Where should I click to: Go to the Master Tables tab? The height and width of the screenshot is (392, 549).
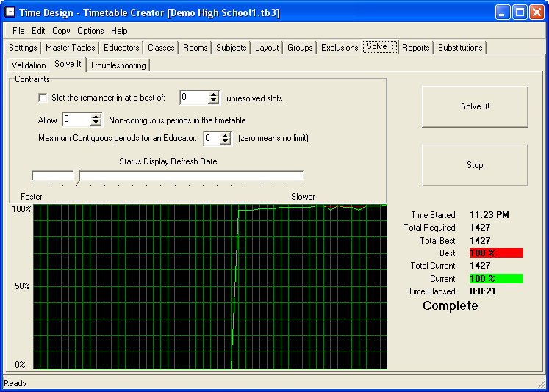click(70, 48)
